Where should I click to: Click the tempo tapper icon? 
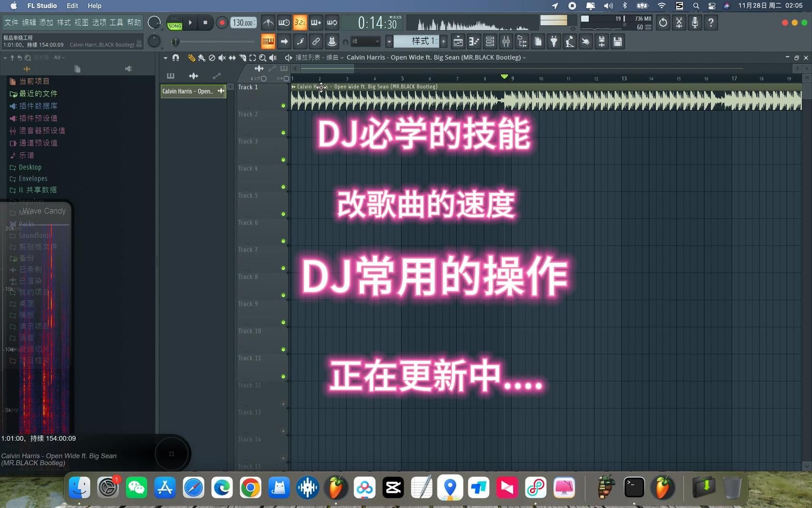[x=570, y=41]
